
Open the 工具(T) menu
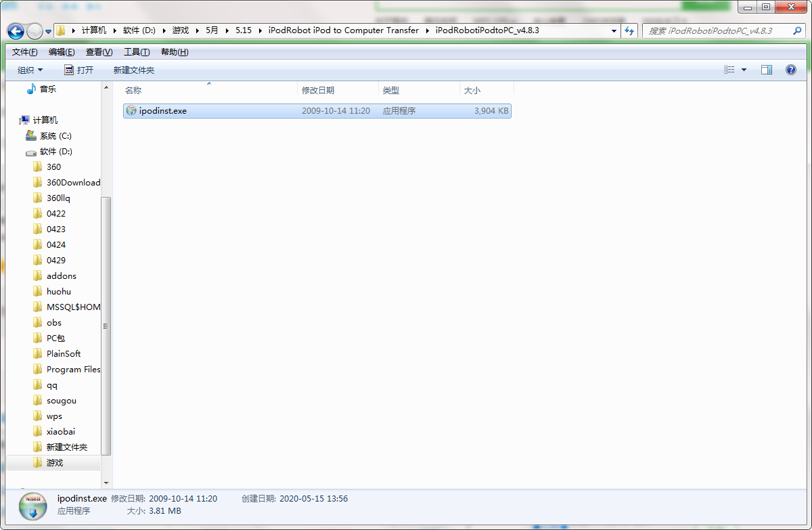137,52
